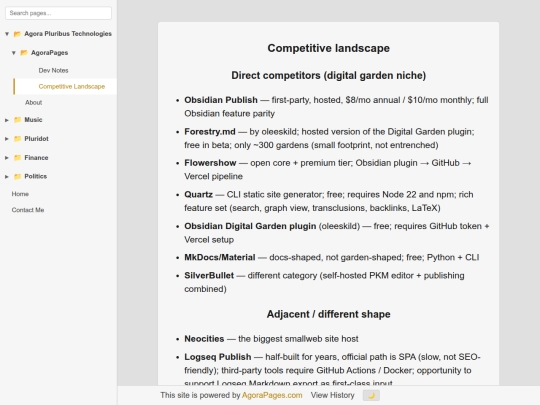
Task: Click the open folder icon beside Agora Pluribus Technologies
Action: click(17, 34)
